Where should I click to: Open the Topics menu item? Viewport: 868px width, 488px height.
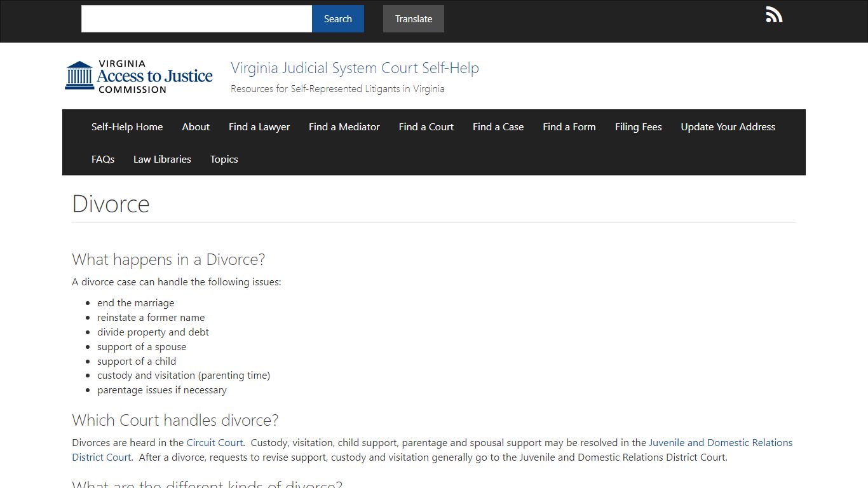point(224,159)
